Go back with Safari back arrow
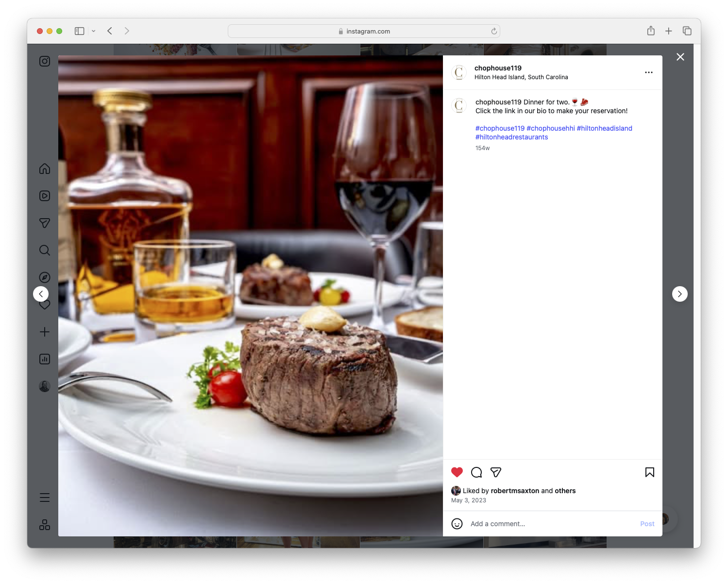728x584 pixels. pyautogui.click(x=110, y=31)
